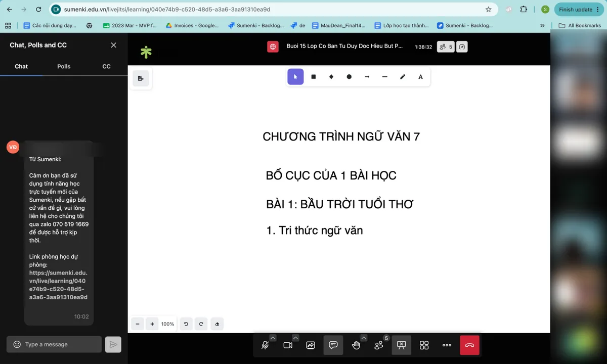Open emoji picker in message box
This screenshot has width=607, height=364.
coord(17,344)
